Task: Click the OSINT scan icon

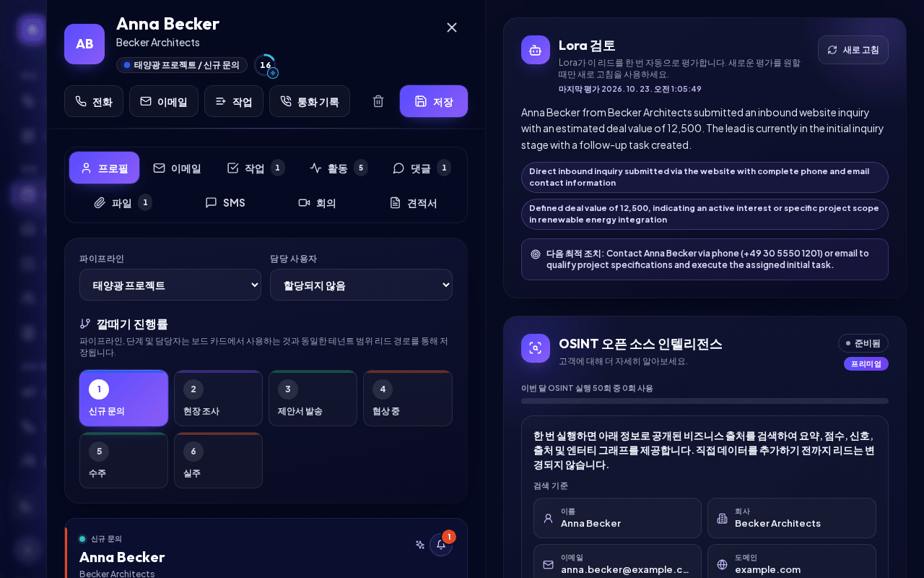Action: click(536, 348)
